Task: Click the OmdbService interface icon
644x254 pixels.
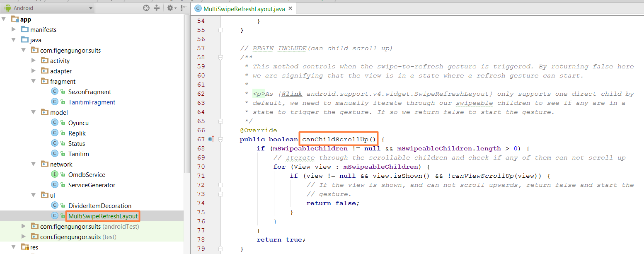Action: pyautogui.click(x=54, y=174)
